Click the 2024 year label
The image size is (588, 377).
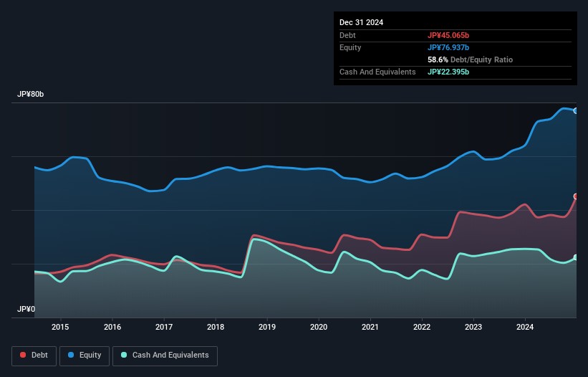point(525,328)
